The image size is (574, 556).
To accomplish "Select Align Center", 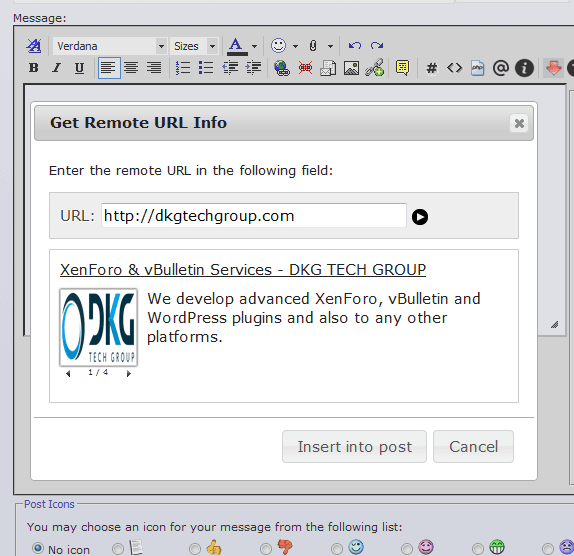I will point(131,68).
